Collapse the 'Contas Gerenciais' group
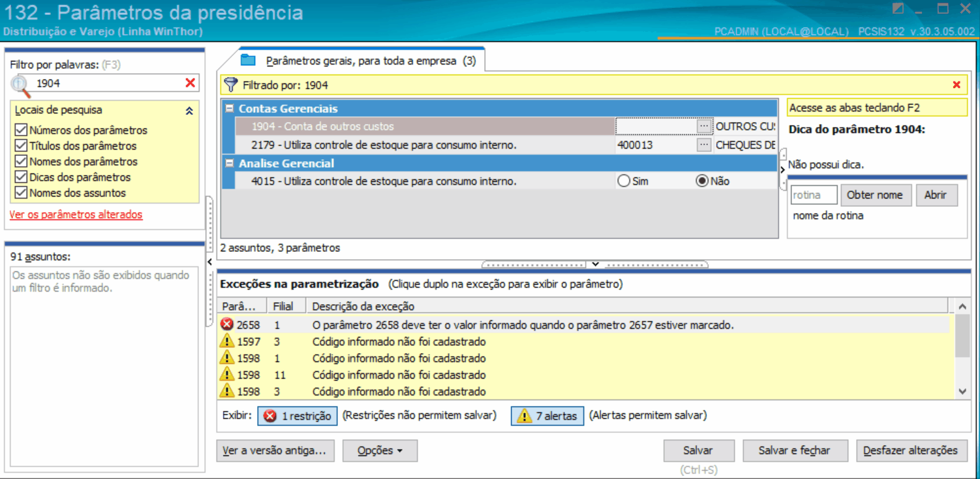Image resolution: width=980 pixels, height=479 pixels. pos(230,108)
